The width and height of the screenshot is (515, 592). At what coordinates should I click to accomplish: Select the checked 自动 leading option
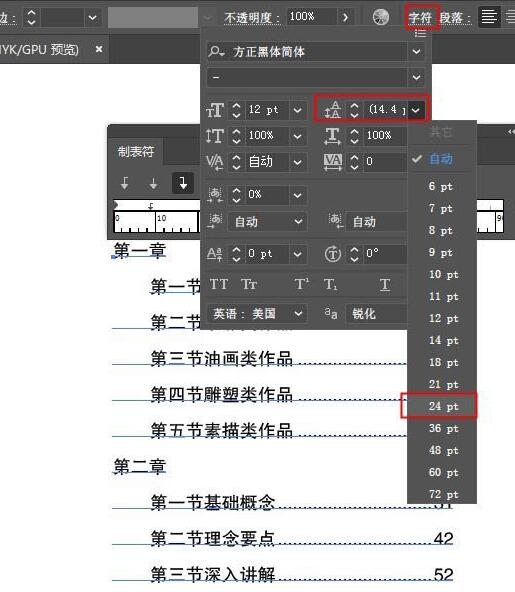pyautogui.click(x=441, y=159)
